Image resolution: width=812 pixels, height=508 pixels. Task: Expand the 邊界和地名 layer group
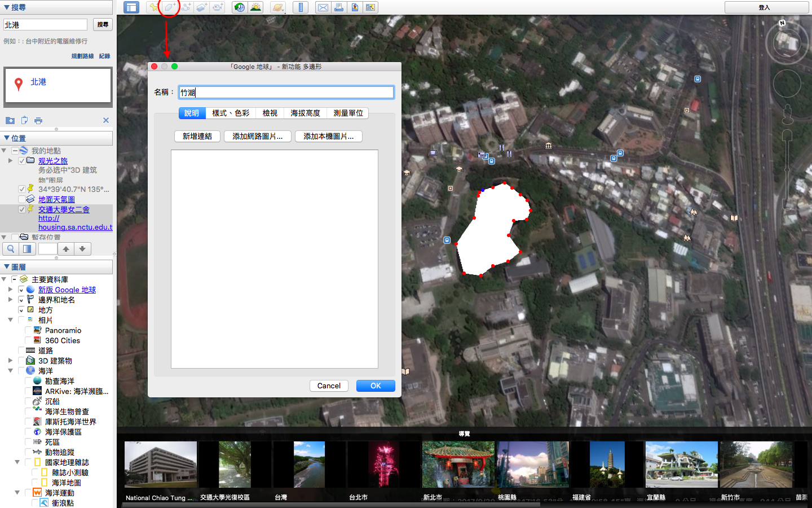pyautogui.click(x=10, y=300)
